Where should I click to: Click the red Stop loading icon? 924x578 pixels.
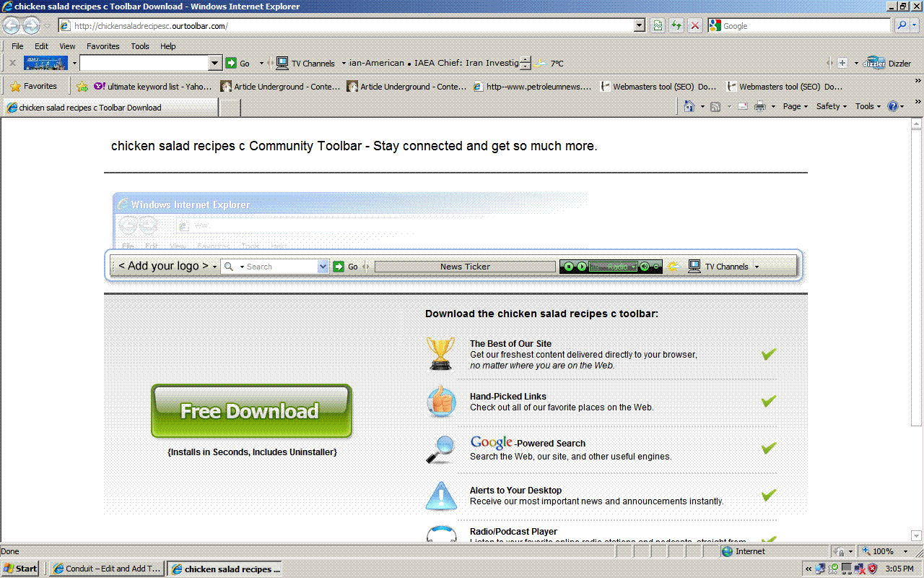point(695,26)
